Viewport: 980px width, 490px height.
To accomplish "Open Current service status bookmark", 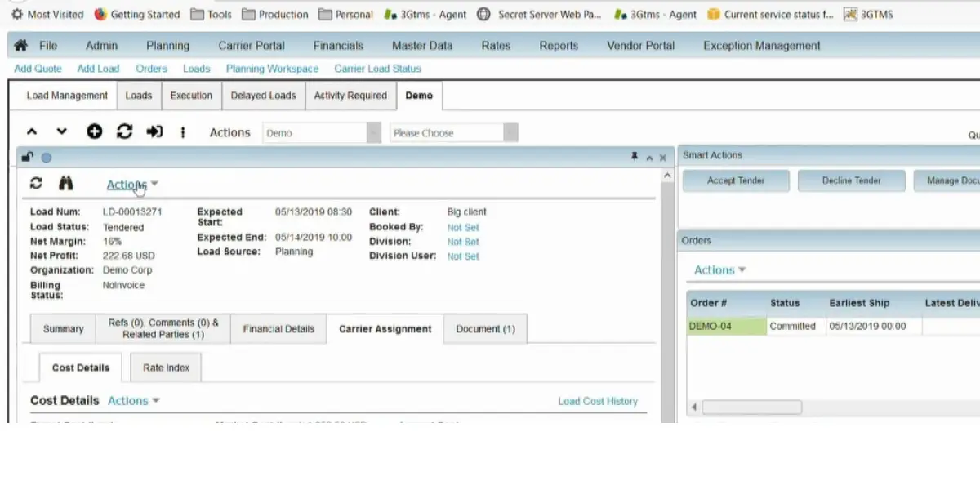I will (770, 14).
